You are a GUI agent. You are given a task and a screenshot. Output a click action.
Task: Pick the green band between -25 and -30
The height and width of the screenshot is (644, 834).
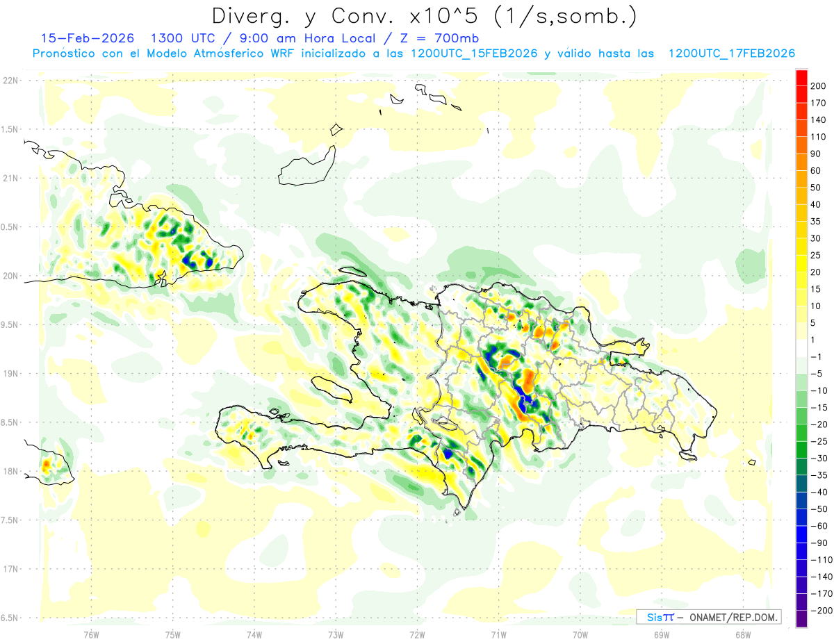(802, 449)
